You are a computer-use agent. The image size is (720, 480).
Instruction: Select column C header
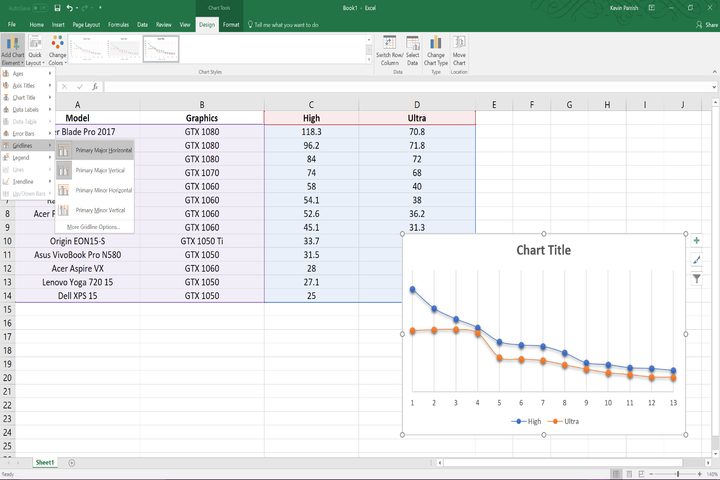[x=311, y=105]
